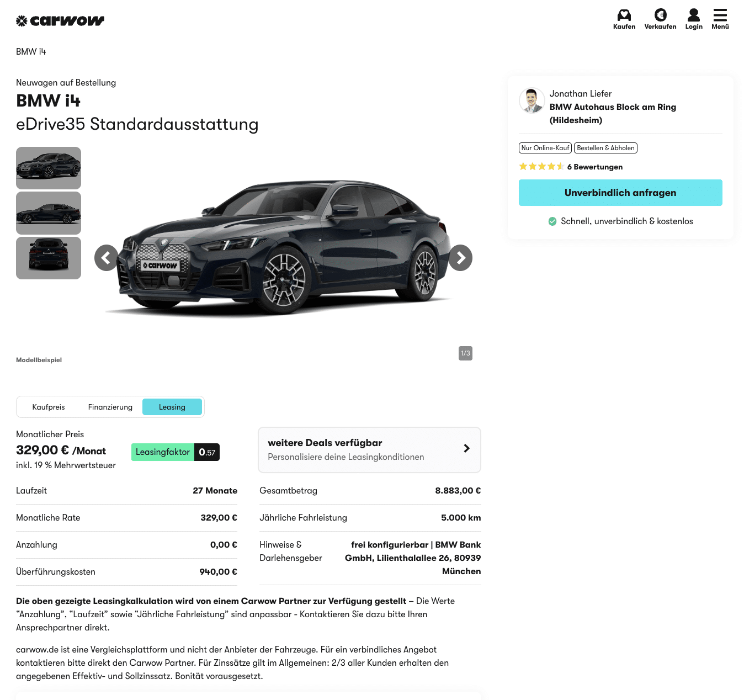The image size is (744, 700).
Task: Switch to the Finanzierung tab
Action: [x=110, y=407]
